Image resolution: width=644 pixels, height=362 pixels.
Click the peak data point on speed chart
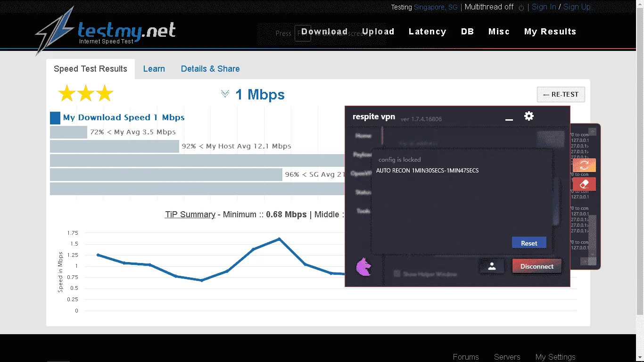[279, 239]
